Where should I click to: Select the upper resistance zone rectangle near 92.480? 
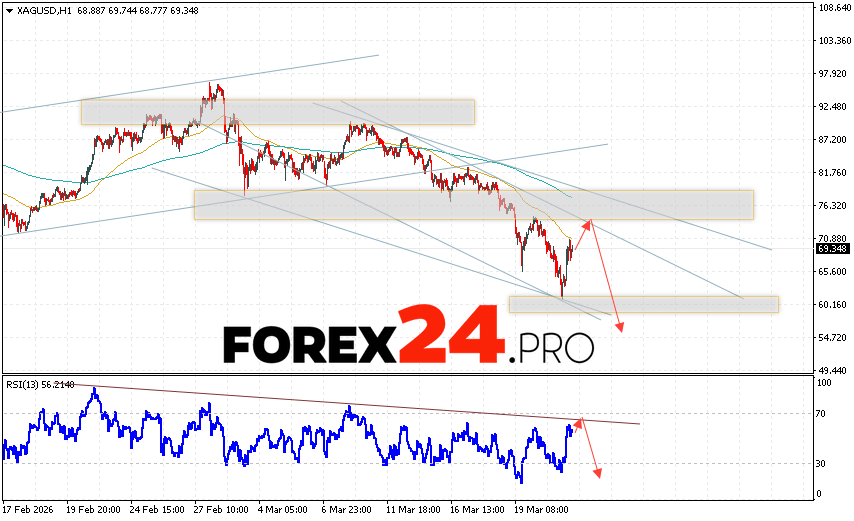click(x=277, y=112)
